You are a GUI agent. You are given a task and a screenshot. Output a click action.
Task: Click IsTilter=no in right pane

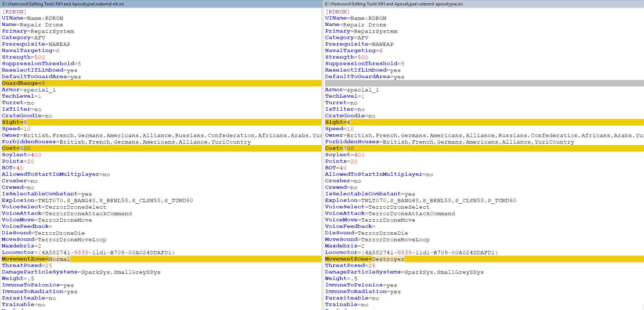point(345,109)
